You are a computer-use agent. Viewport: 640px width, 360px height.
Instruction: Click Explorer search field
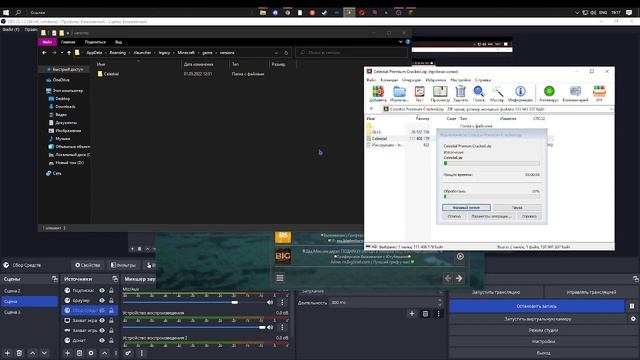[351, 53]
